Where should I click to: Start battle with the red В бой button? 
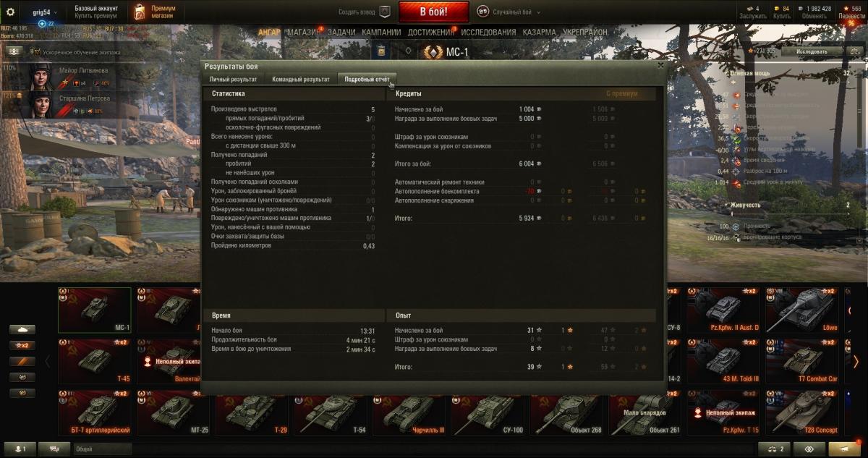pyautogui.click(x=434, y=12)
